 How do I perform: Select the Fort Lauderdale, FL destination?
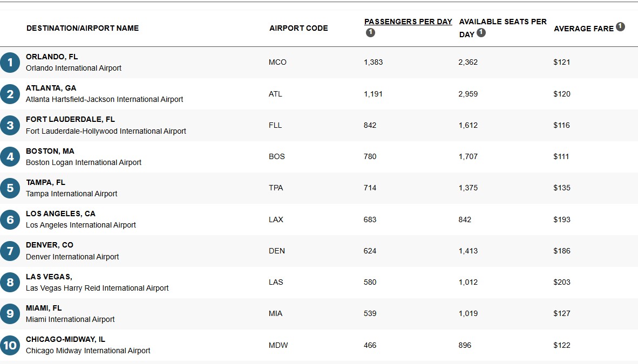[70, 119]
